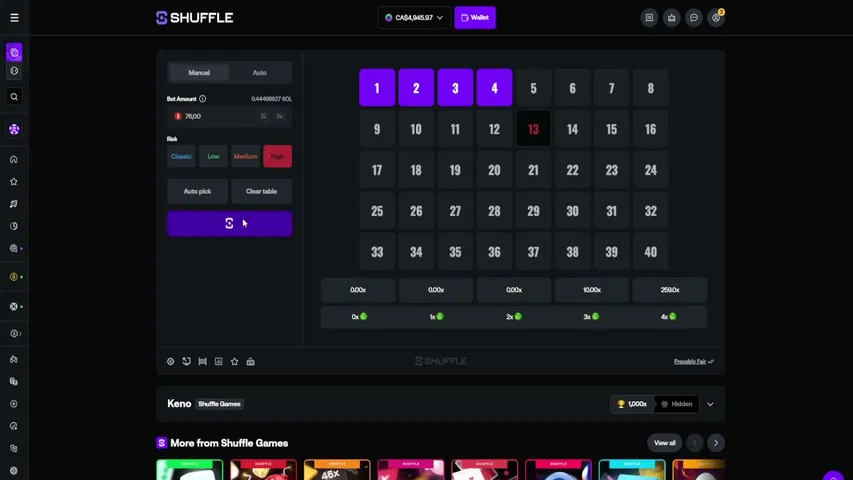The image size is (853, 480).
Task: Select number 8 on the Keno board
Action: [x=651, y=88]
